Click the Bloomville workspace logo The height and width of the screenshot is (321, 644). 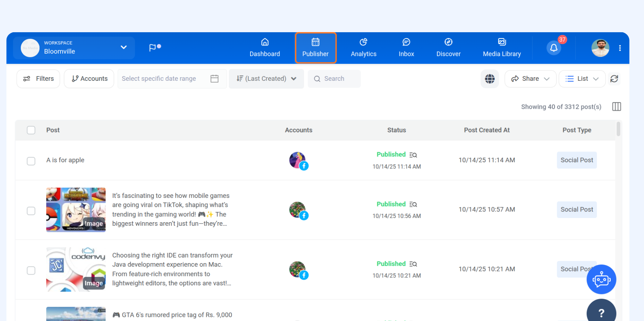click(30, 48)
